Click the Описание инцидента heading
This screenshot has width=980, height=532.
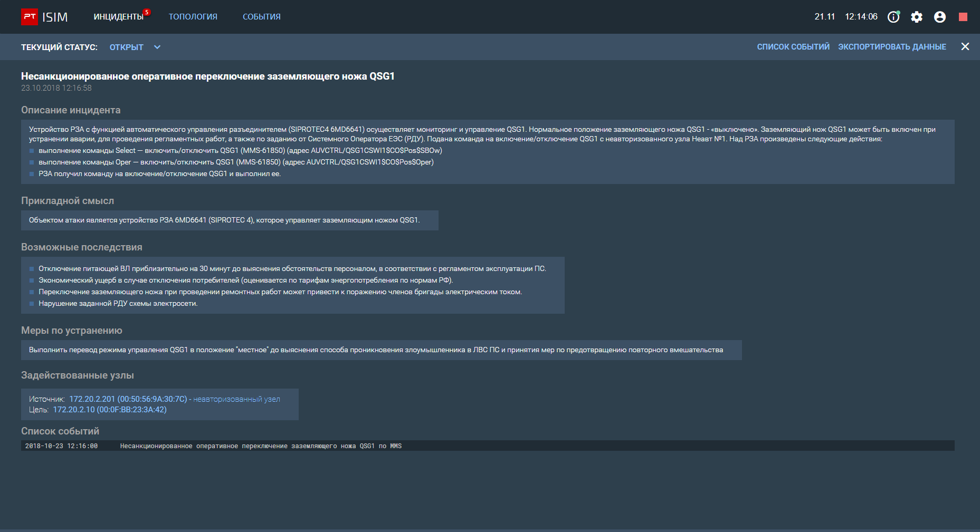tap(71, 110)
